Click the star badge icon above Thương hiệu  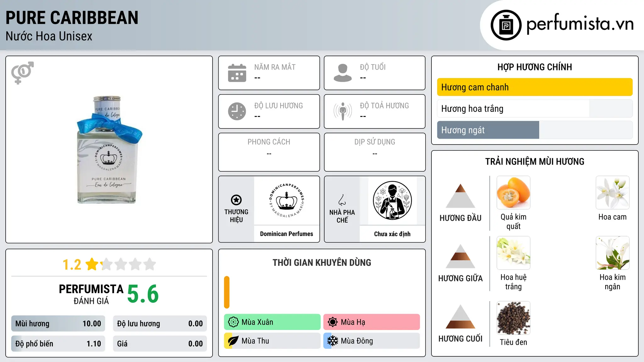[236, 200]
